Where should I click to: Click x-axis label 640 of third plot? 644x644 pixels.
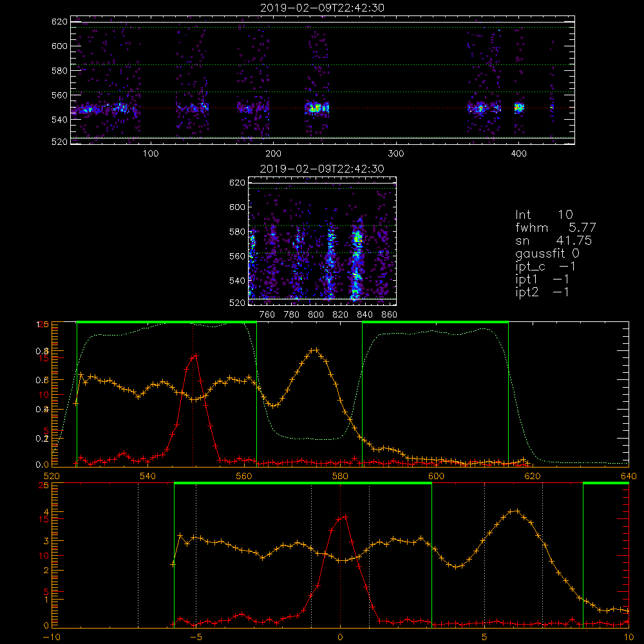pos(629,476)
